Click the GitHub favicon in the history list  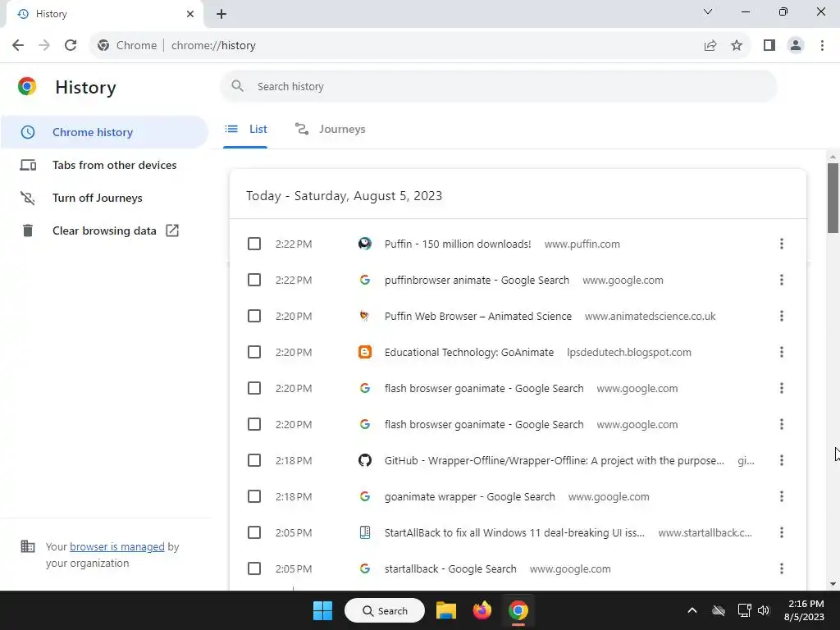(x=365, y=461)
